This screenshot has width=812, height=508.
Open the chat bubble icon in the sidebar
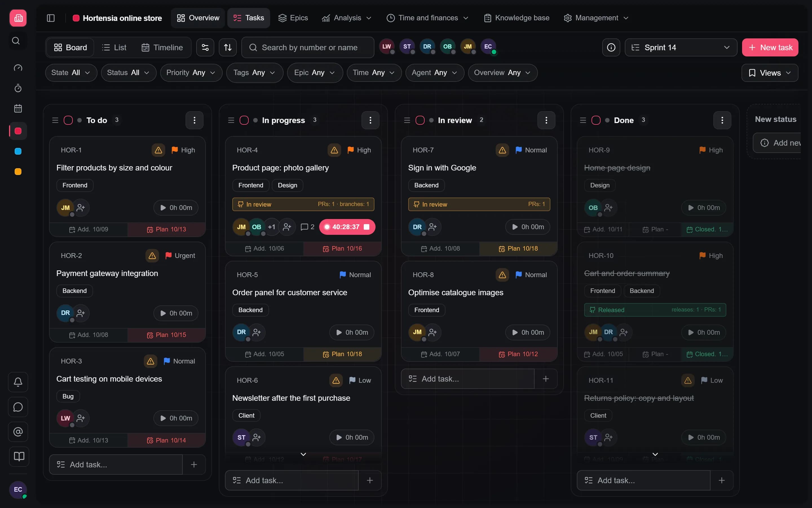18,407
